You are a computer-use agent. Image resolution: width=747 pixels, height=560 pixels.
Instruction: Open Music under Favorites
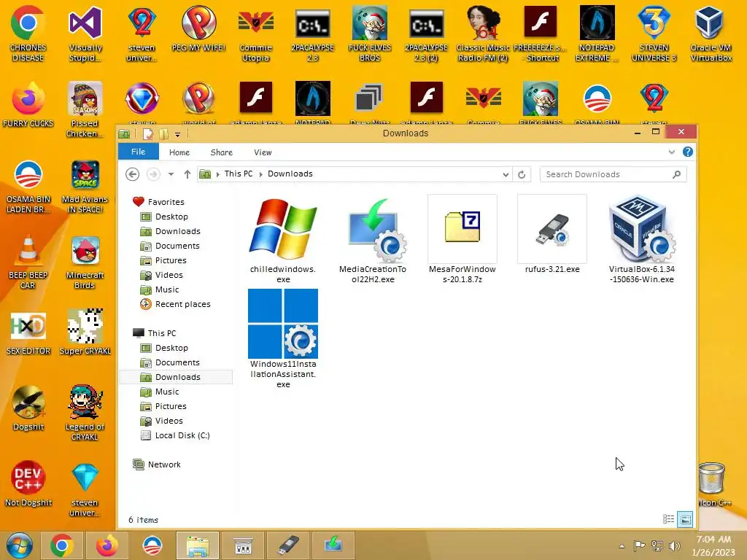pos(167,289)
